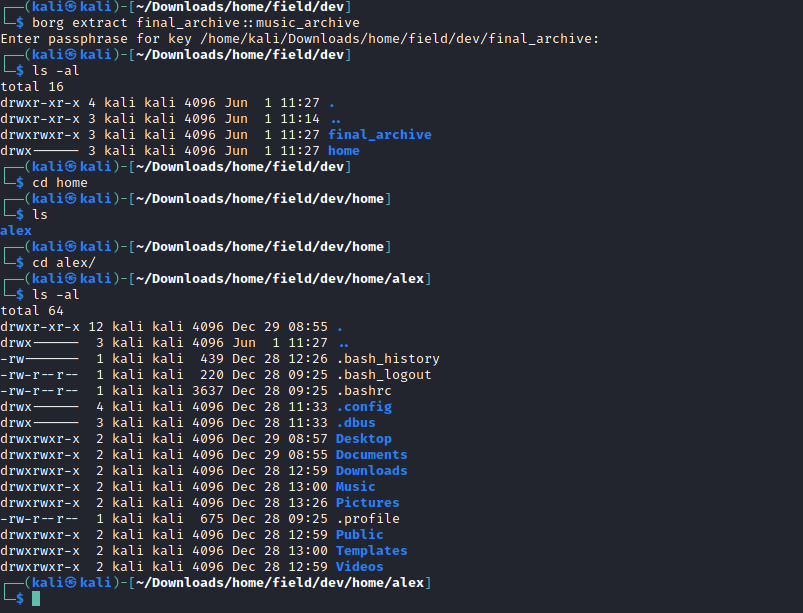Click the final_archive directory name
The image size is (803, 613).
click(x=379, y=135)
